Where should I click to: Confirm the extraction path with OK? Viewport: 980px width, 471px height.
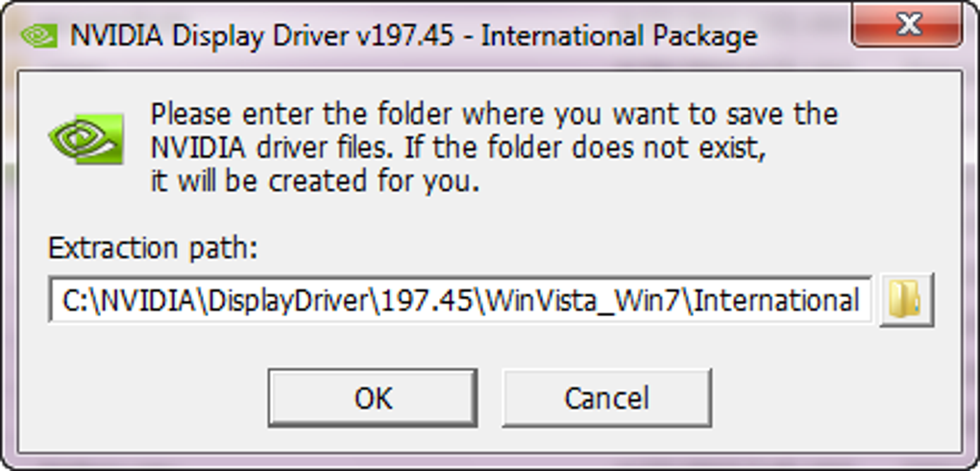(373, 398)
